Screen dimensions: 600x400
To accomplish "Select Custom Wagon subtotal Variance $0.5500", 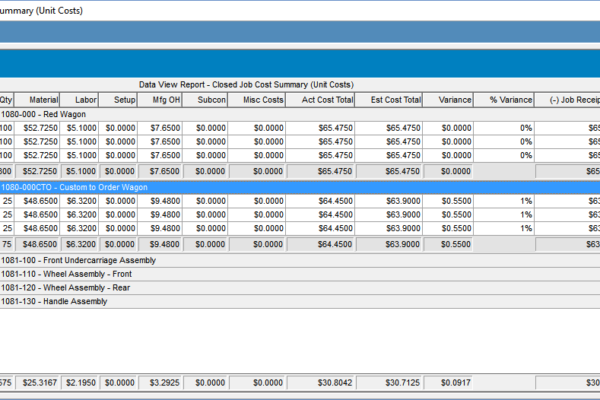I will (448, 244).
